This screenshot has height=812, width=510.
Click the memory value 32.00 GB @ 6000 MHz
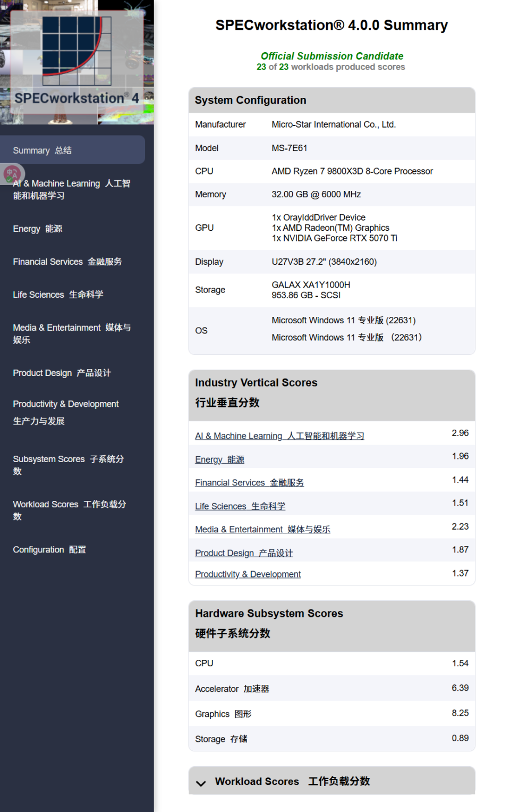(316, 195)
